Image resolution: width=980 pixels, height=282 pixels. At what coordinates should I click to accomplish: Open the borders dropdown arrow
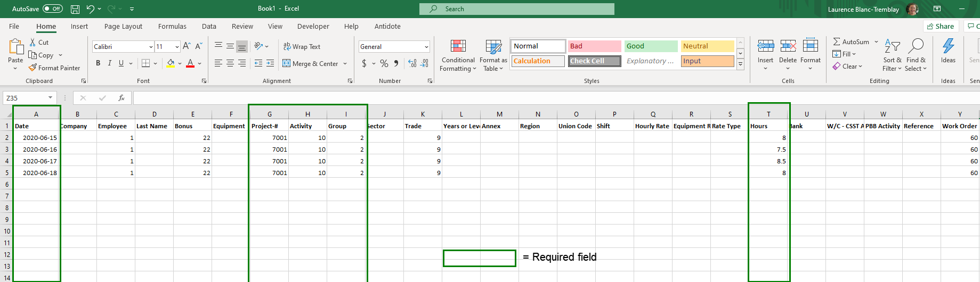[155, 63]
